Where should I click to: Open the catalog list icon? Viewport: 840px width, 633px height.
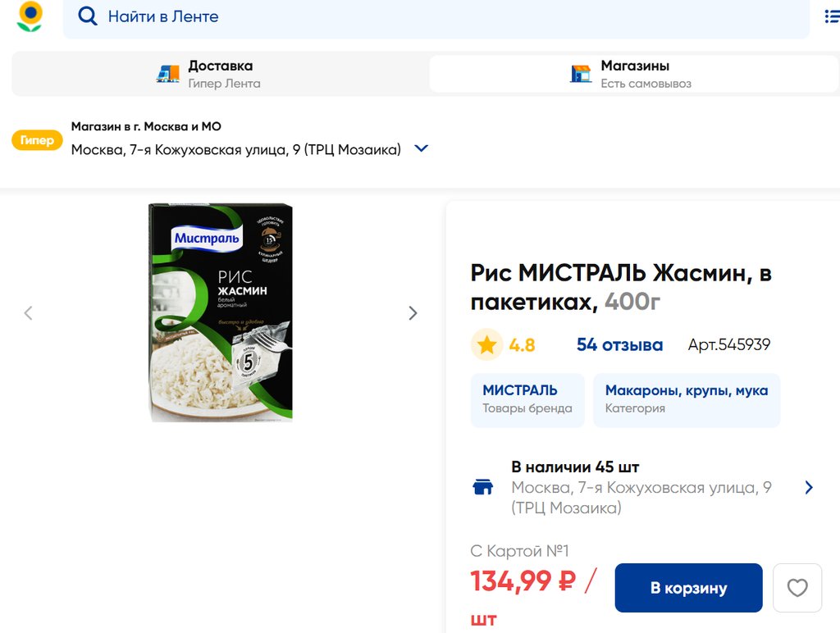[x=831, y=16]
